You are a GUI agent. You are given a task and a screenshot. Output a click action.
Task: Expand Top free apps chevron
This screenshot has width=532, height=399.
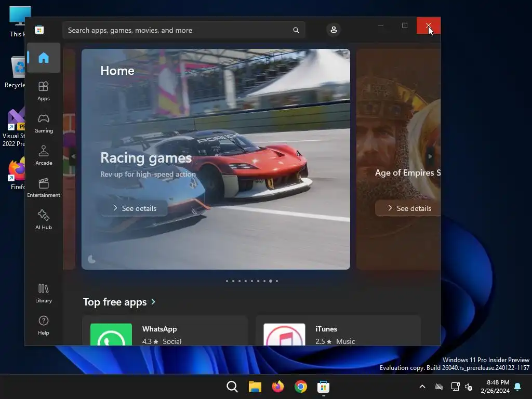pyautogui.click(x=153, y=302)
